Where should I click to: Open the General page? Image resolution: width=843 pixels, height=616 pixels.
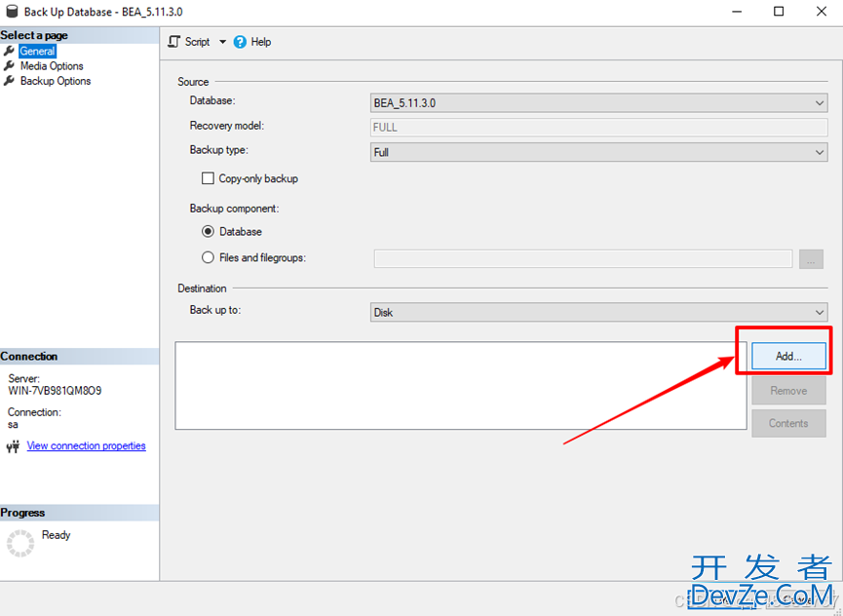(x=38, y=51)
